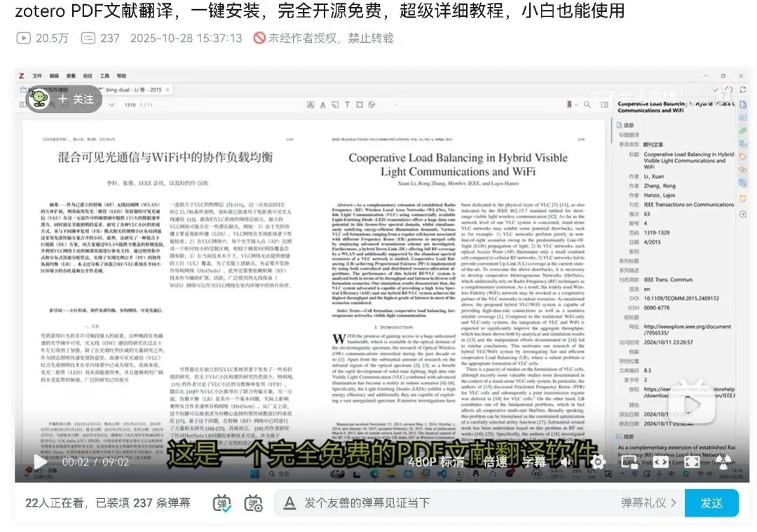Click 未经作者授权，禁止转载 notice
Image resolution: width=757 pixels, height=532 pixels.
point(323,38)
